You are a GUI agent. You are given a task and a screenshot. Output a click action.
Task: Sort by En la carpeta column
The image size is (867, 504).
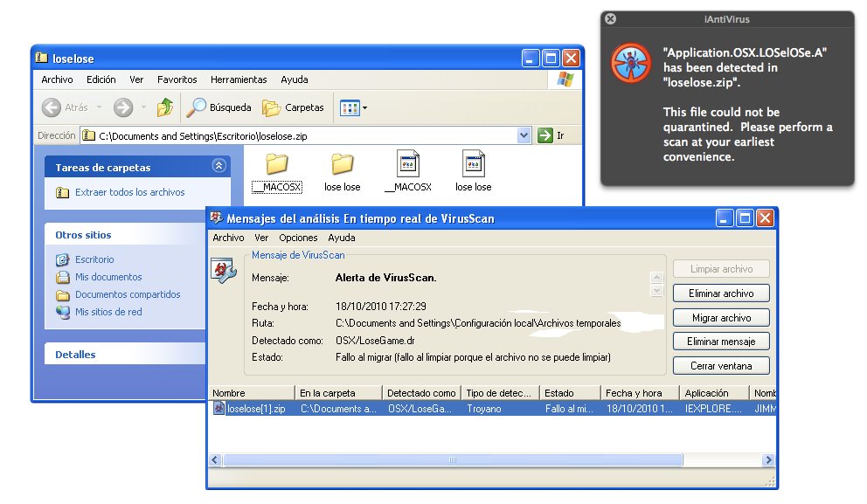pos(338,393)
